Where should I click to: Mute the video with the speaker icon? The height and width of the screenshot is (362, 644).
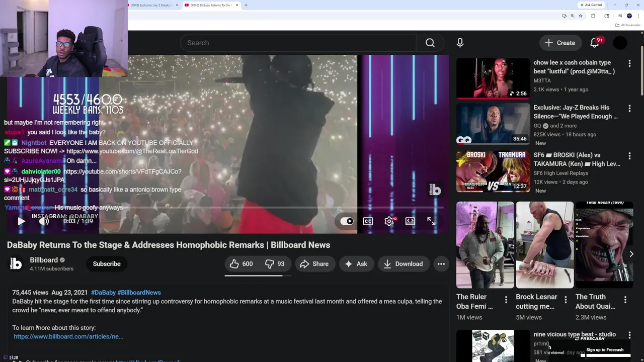coord(44,221)
